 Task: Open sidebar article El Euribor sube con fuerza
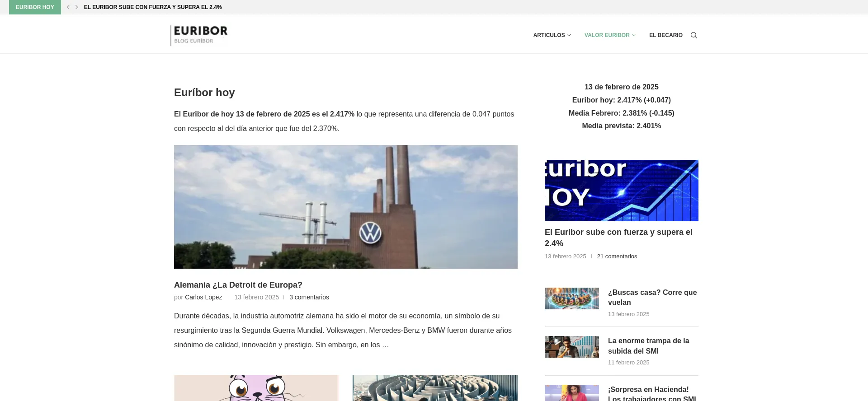pos(618,238)
